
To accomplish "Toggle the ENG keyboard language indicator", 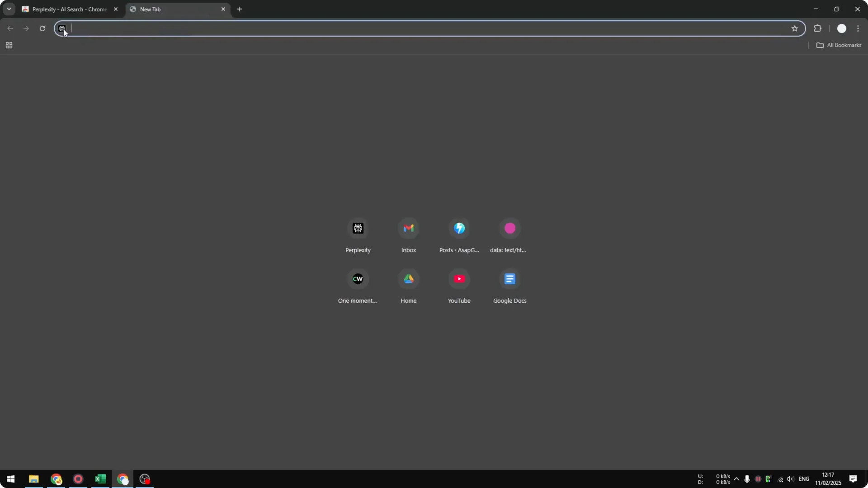I will coord(805,479).
